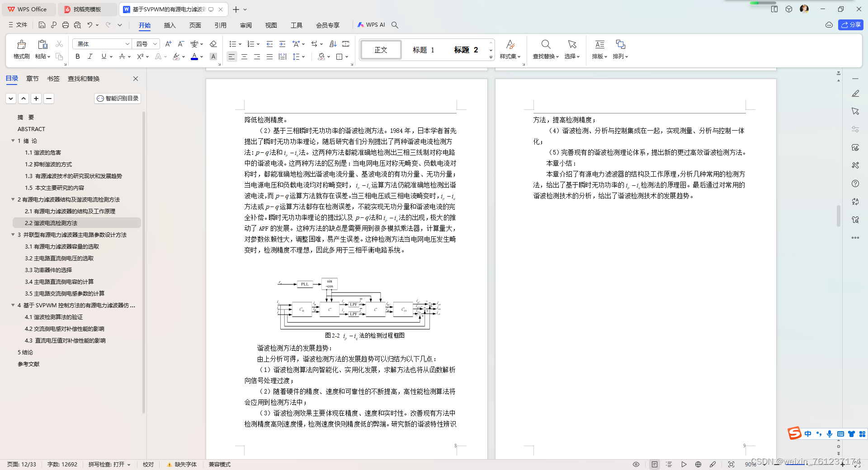The width and height of the screenshot is (868, 470).
Task: Click the text highlight color swatch
Action: pos(176,56)
